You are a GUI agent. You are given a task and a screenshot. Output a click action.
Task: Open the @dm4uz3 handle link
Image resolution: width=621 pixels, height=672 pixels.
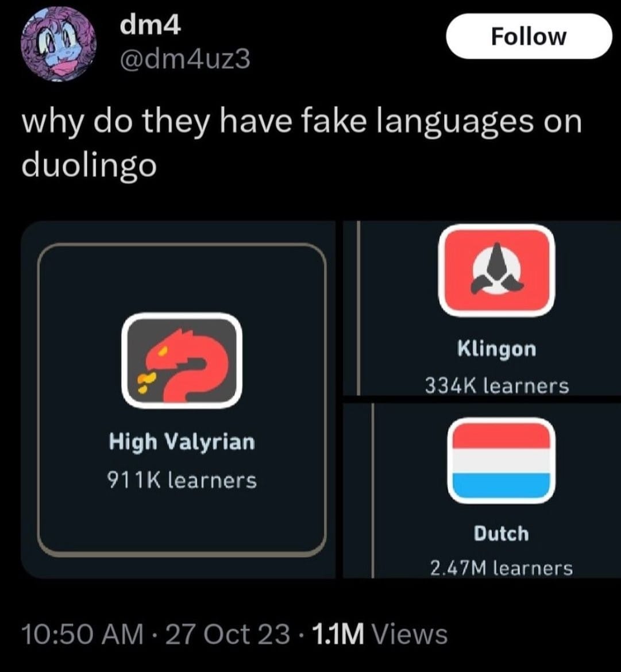[185, 59]
